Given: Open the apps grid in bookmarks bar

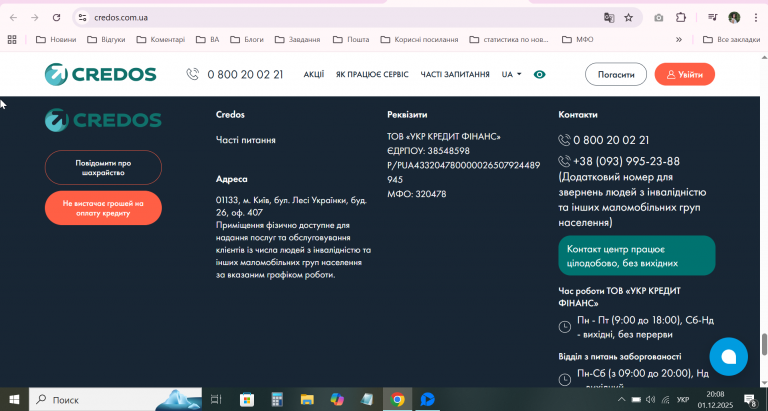Looking at the screenshot, I should (x=12, y=40).
